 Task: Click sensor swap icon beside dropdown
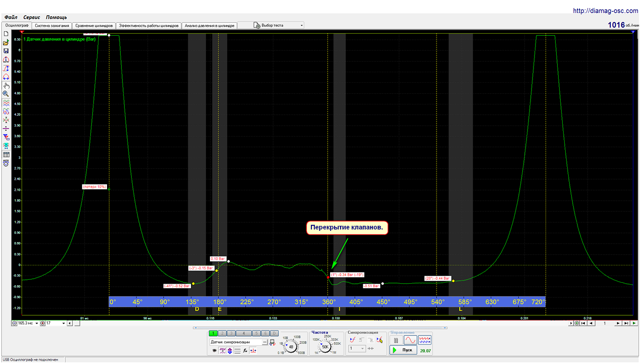(272, 342)
